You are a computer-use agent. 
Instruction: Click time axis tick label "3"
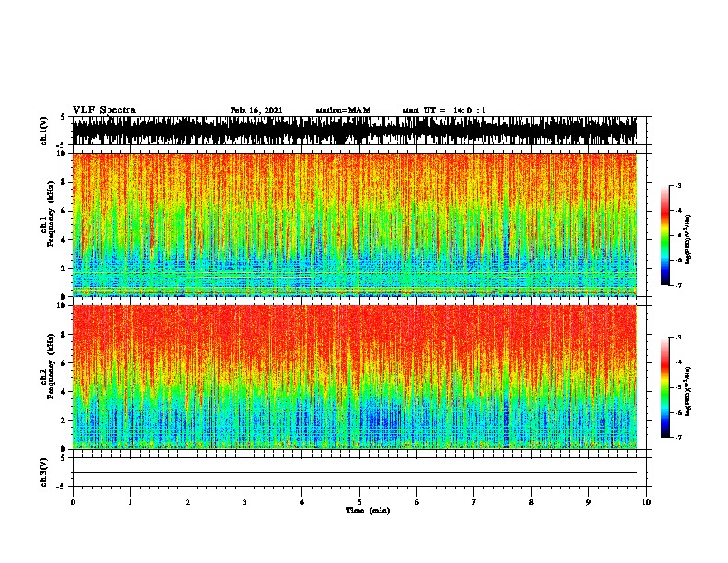[245, 501]
